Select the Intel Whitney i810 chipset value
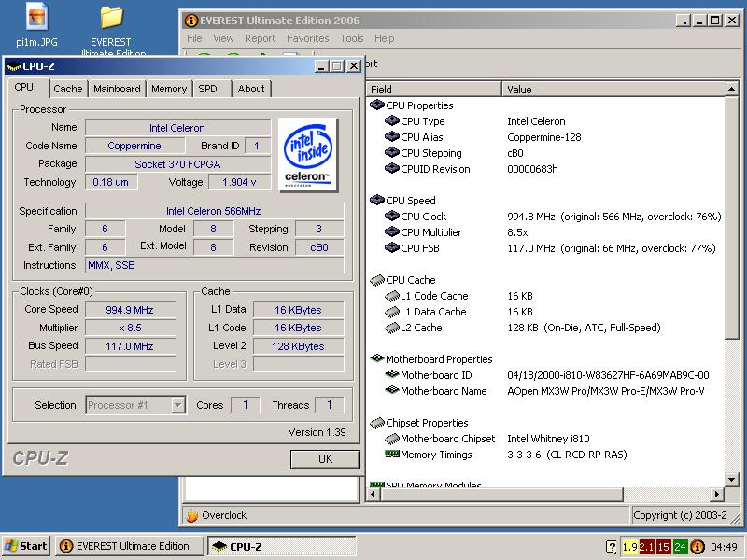747x560 pixels. click(x=548, y=439)
